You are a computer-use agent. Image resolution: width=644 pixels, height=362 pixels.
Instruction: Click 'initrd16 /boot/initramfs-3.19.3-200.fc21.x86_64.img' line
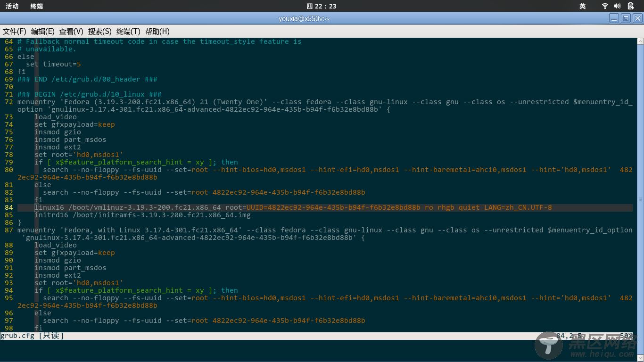pyautogui.click(x=142, y=215)
